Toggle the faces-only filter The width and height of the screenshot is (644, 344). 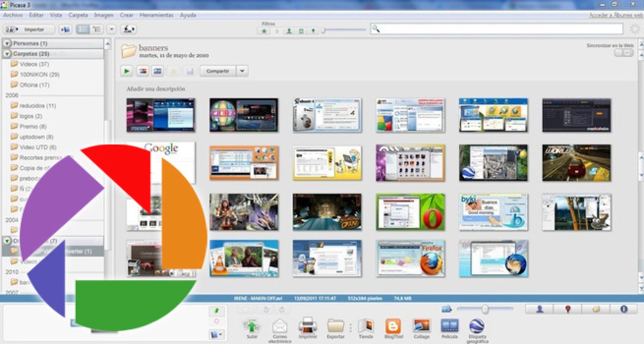(x=289, y=31)
